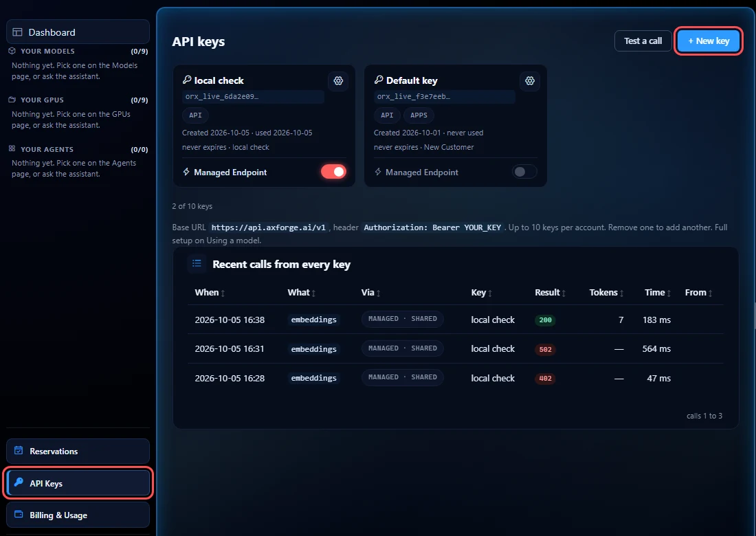Screen dimensions: 756x536
Task: Open Reservations page in sidebar
Action: 78,451
